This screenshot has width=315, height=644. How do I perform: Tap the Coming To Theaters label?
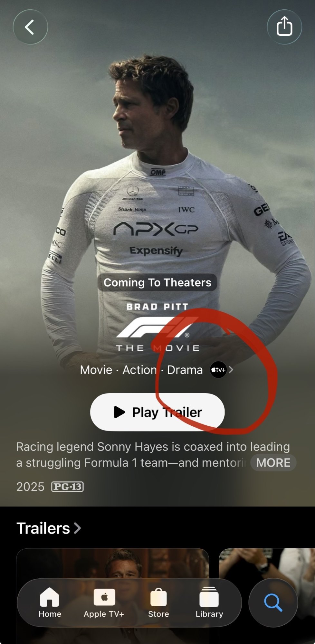click(157, 282)
